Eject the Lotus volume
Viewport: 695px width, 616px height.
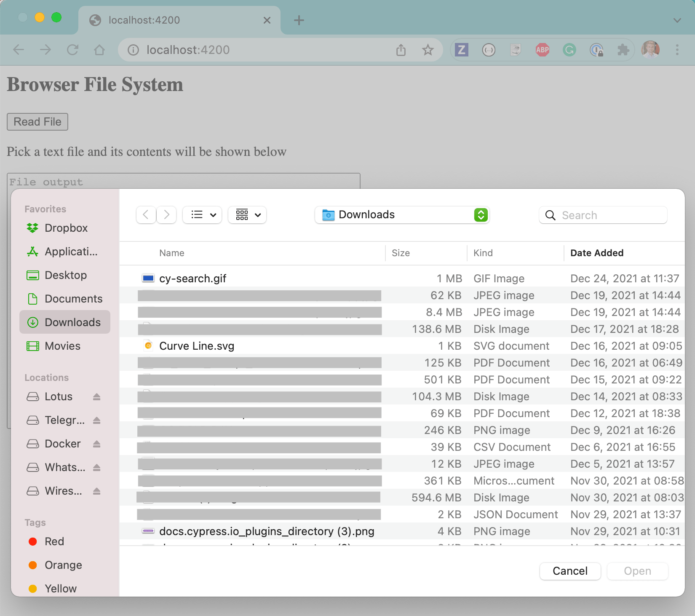(x=97, y=396)
